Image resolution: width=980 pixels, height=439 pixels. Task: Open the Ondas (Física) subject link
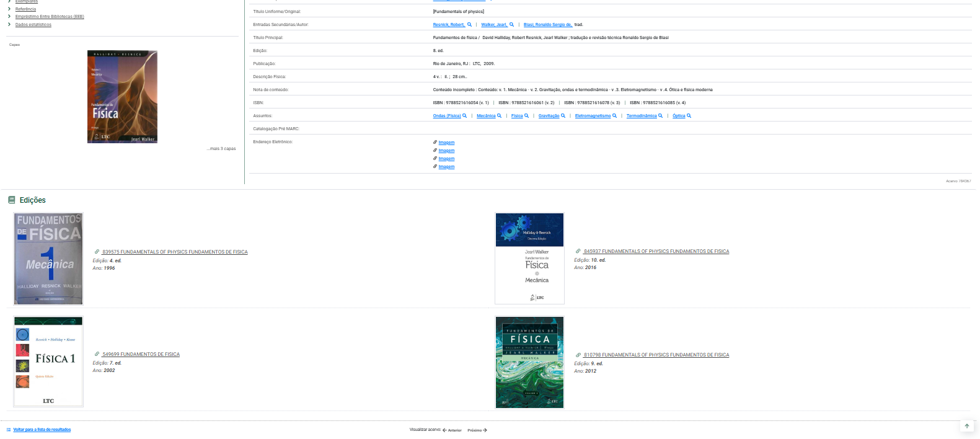click(447, 116)
